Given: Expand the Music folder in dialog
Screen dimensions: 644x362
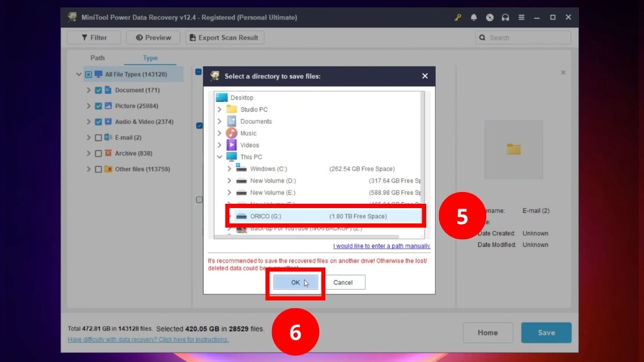Looking at the screenshot, I should point(219,133).
